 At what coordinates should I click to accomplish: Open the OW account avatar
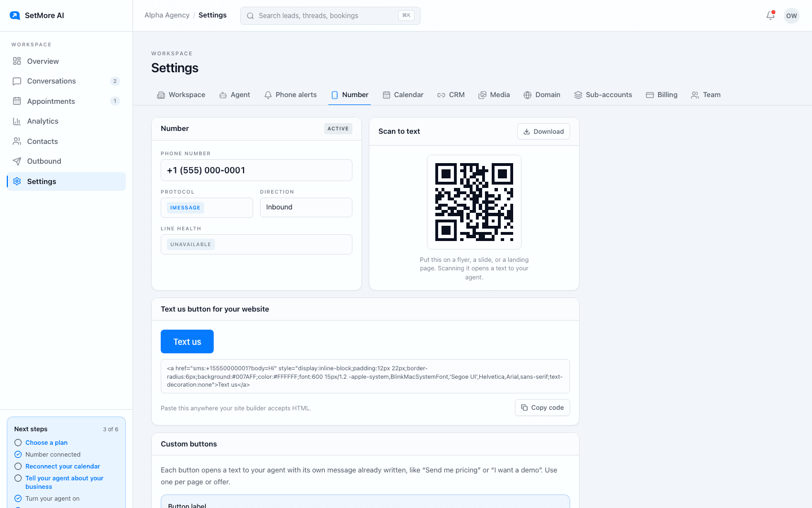pyautogui.click(x=792, y=16)
